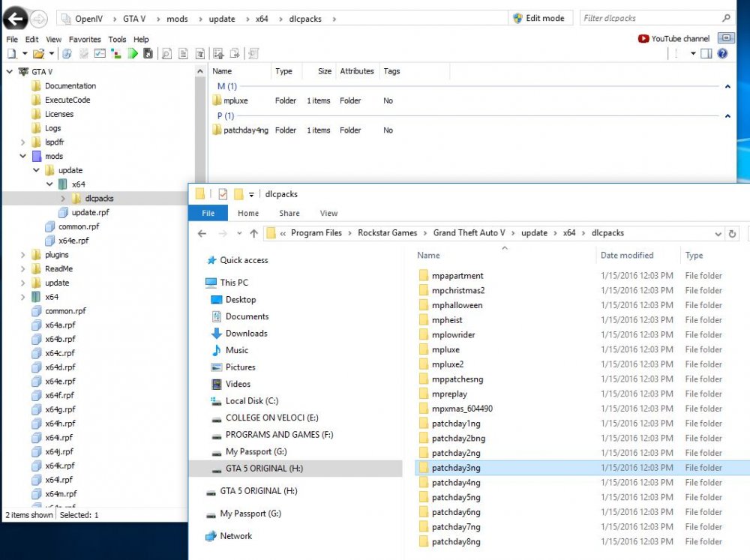Click the Explorer refresh icon
The image size is (750, 560).
click(732, 233)
